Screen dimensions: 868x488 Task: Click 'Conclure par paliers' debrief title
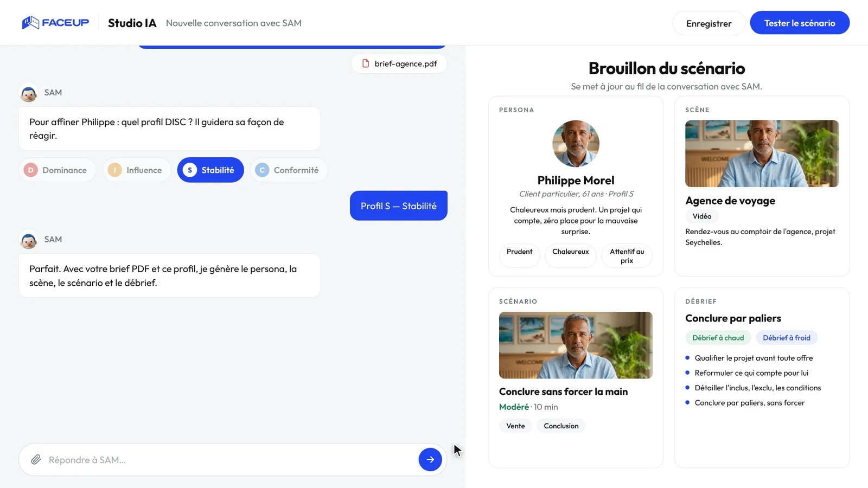coord(733,318)
